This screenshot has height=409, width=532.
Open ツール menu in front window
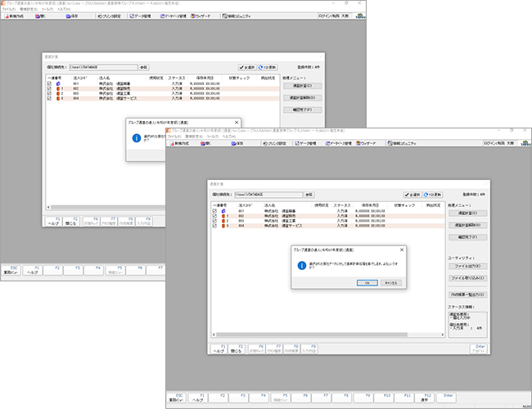(x=212, y=137)
